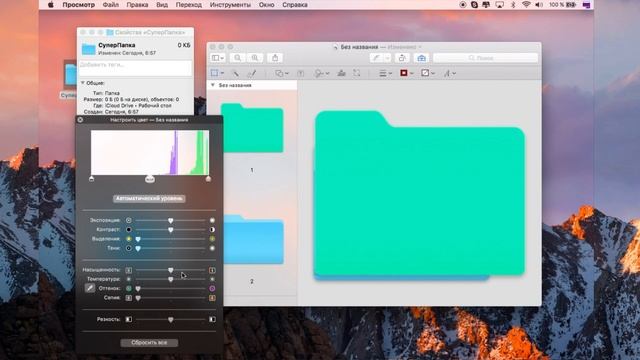Click the Выделения slider handle
The image size is (640, 360).
(x=138, y=239)
